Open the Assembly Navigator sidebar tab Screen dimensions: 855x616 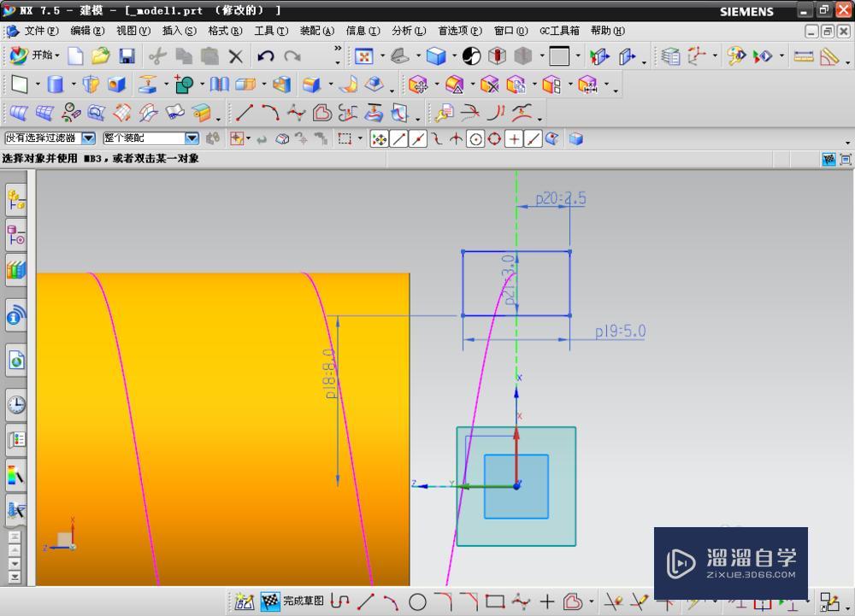(16, 200)
